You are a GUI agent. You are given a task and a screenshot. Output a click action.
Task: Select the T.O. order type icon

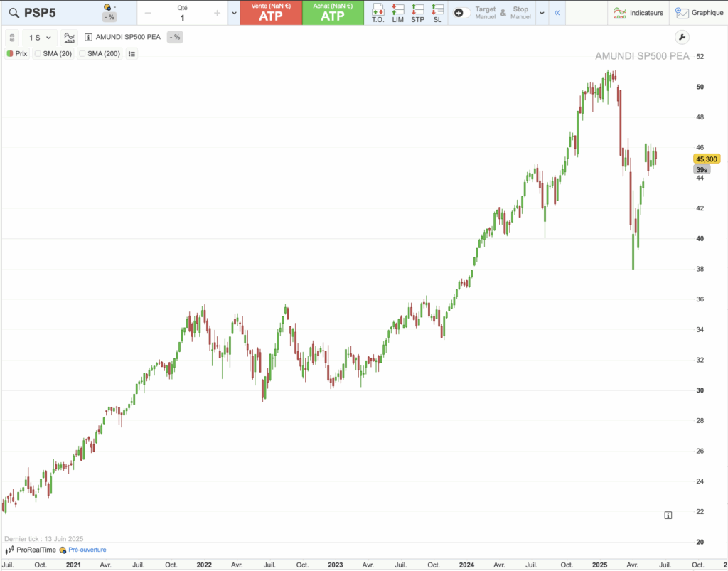378,14
